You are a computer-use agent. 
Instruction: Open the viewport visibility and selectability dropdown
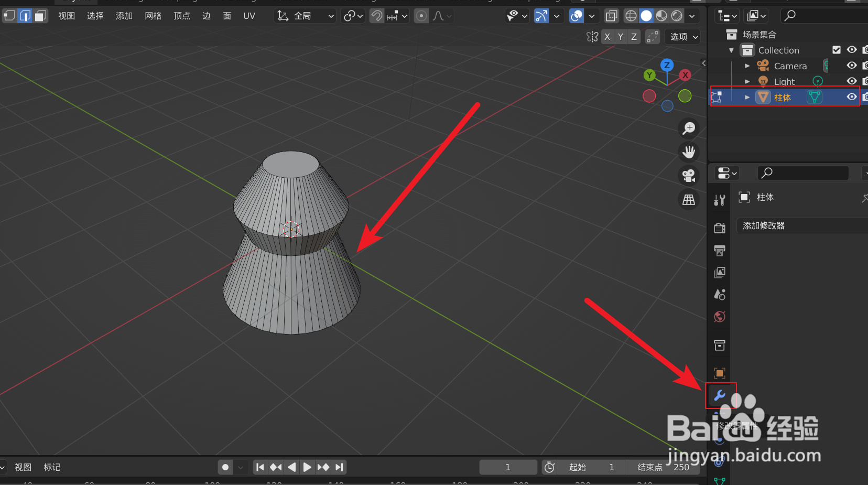click(517, 16)
